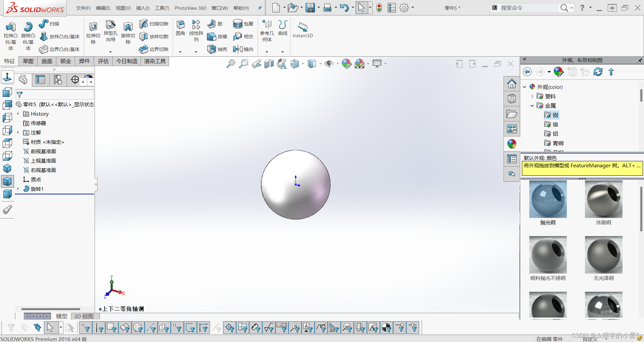The image size is (644, 342).
Task: Select 材质 <未指定> in feature tree
Action: (44, 142)
